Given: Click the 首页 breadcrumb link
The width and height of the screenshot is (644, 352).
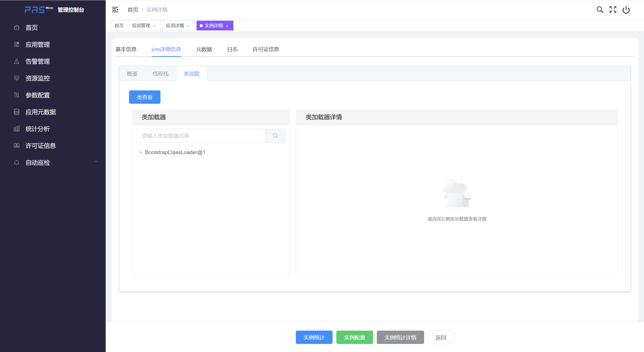Looking at the screenshot, I should click(x=133, y=10).
